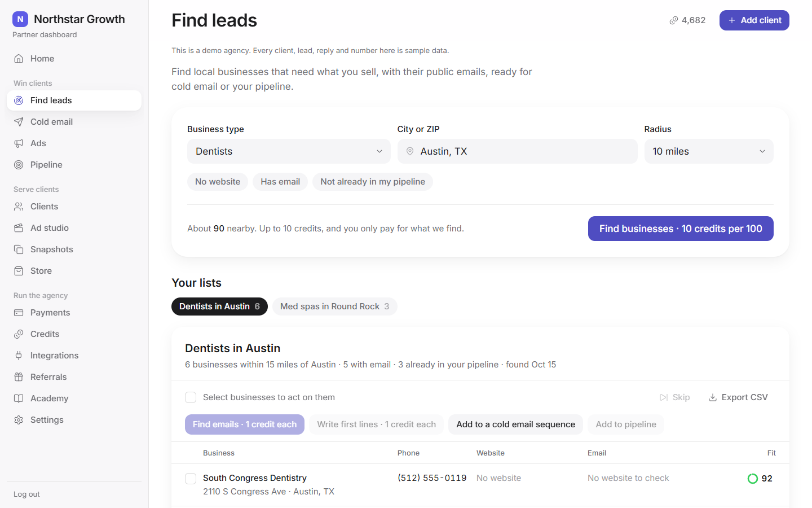Click the City or ZIP input field
Image resolution: width=812 pixels, height=508 pixels.
[517, 151]
